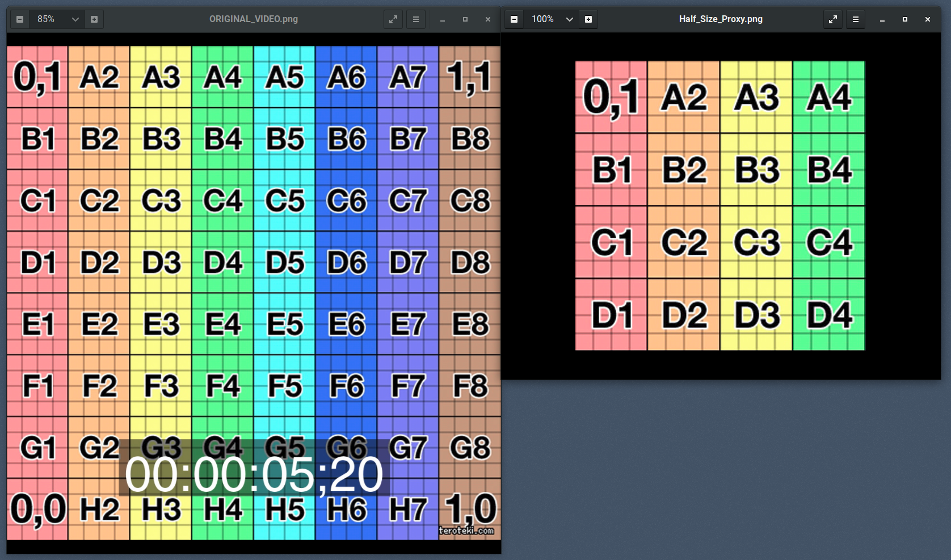The image size is (951, 560).
Task: Close the ORIGINAL_VIDEO.png window
Action: coord(488,19)
